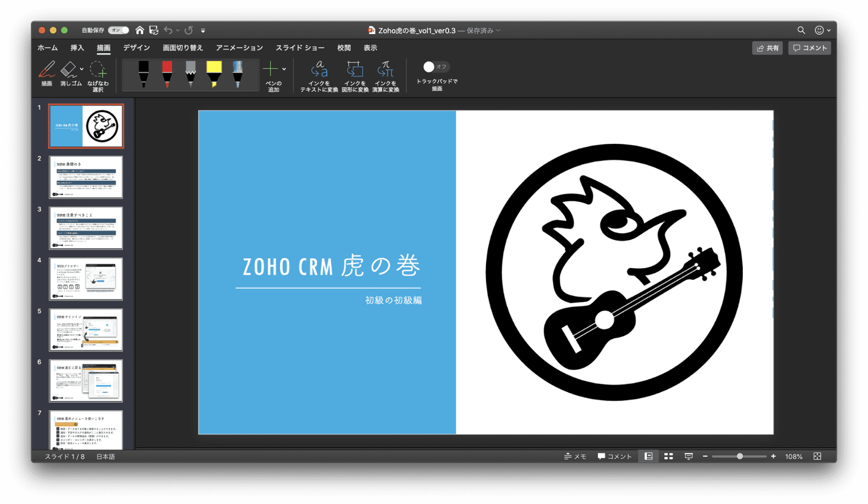This screenshot has width=868, height=504.
Task: Switch to slide sorter grid view
Action: coord(668,456)
